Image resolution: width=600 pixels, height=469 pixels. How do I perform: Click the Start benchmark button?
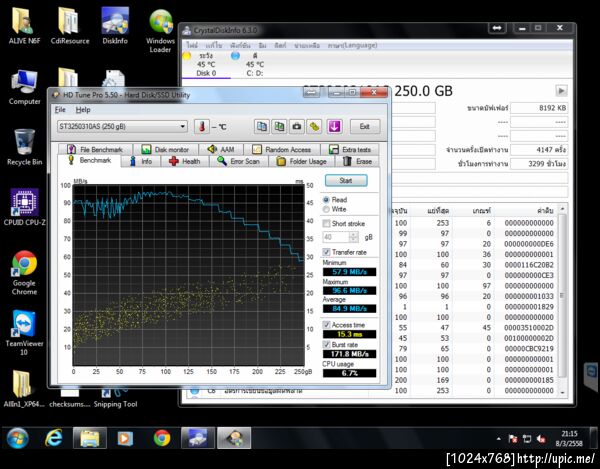pos(346,180)
